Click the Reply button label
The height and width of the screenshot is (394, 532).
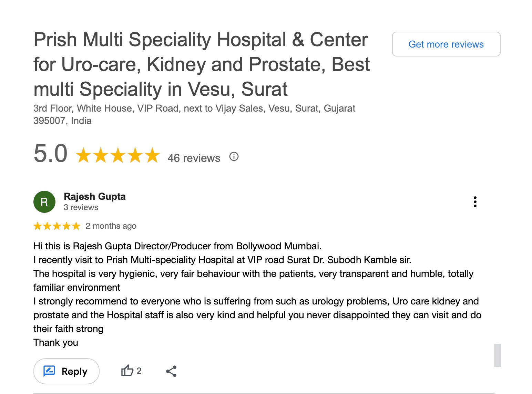click(74, 372)
